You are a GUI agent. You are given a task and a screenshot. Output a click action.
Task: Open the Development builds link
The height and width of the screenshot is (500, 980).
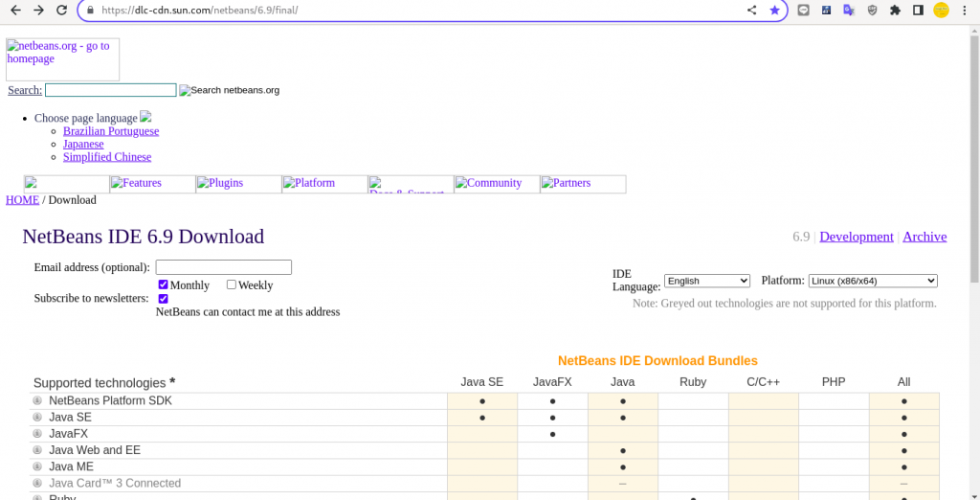857,237
